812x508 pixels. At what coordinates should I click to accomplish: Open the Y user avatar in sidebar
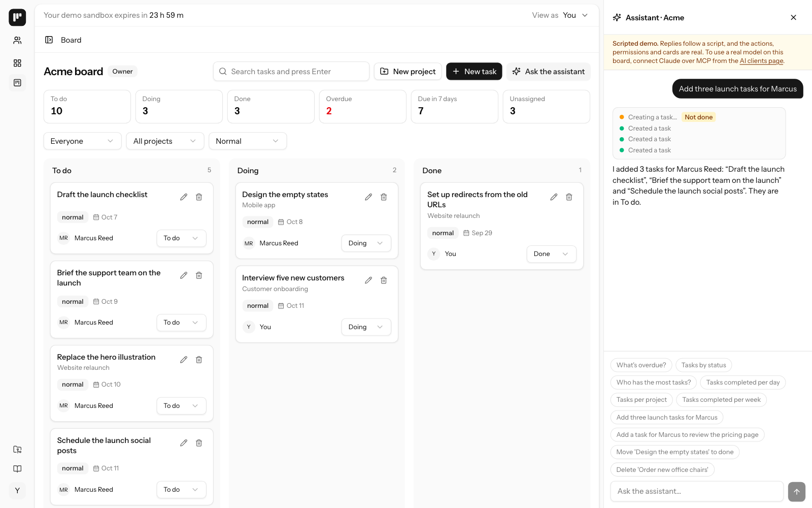pos(17,491)
